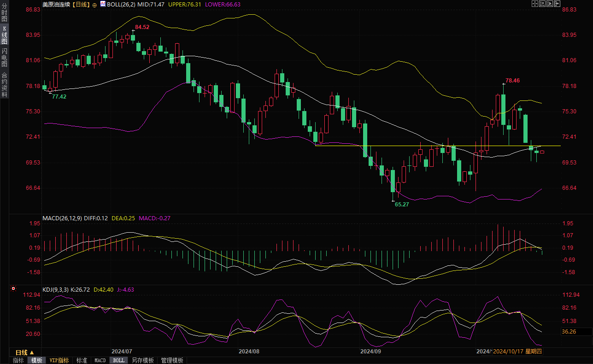Open the VIP指标 tab
593x364 pixels.
[x=59, y=360]
